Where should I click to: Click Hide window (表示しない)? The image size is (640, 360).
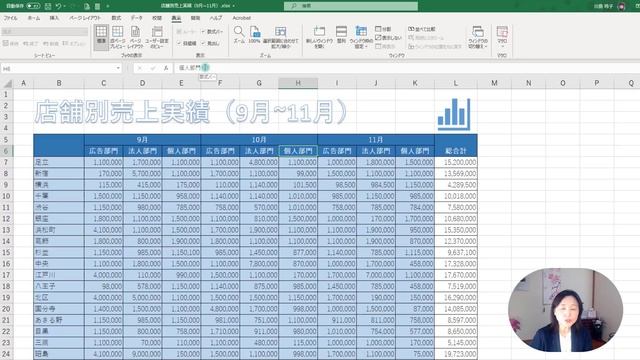(388, 38)
